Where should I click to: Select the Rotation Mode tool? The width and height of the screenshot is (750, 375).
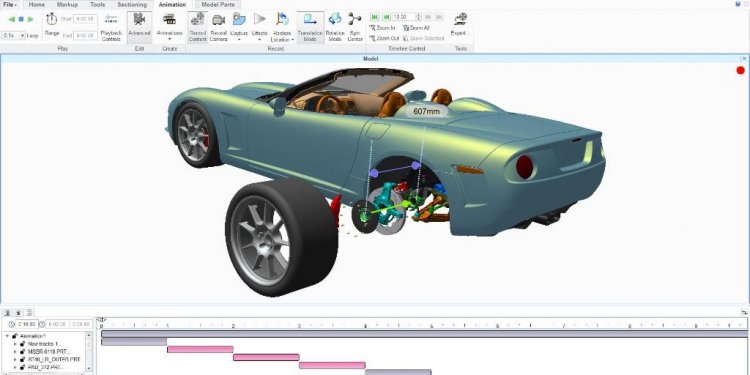pyautogui.click(x=335, y=20)
